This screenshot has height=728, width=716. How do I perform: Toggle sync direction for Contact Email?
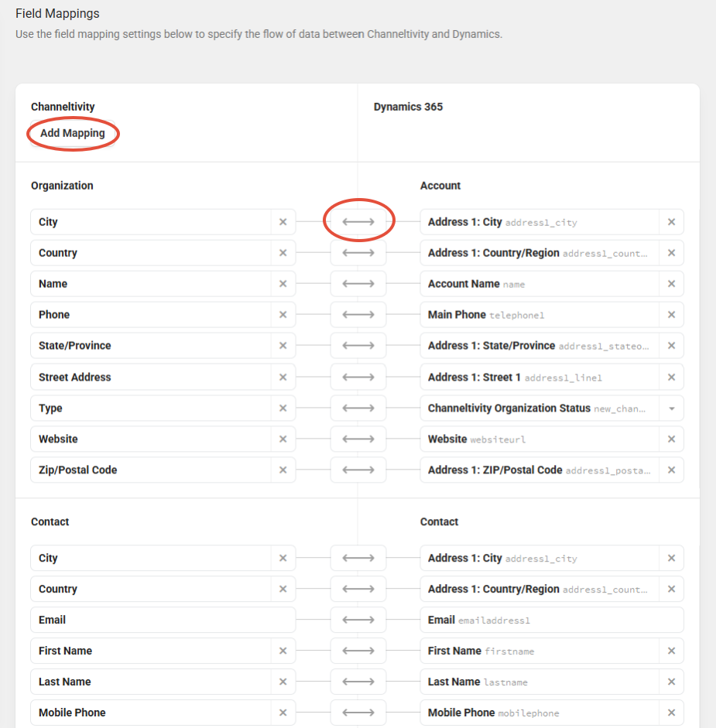[x=358, y=620]
